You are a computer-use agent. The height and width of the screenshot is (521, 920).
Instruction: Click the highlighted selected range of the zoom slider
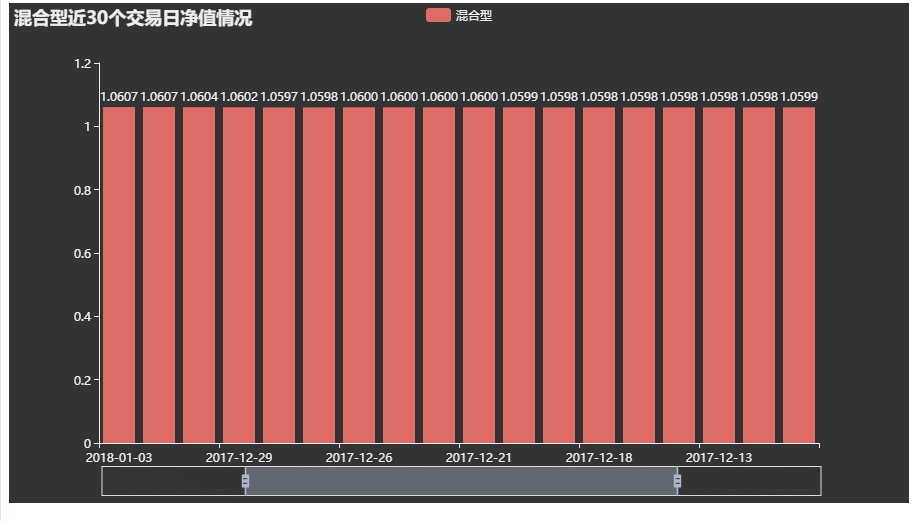click(x=461, y=481)
